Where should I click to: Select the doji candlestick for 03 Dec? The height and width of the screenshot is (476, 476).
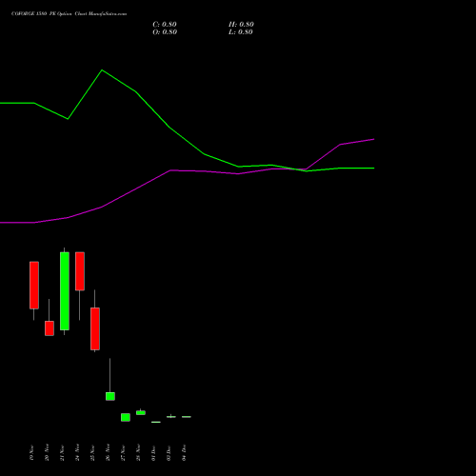[171, 417]
